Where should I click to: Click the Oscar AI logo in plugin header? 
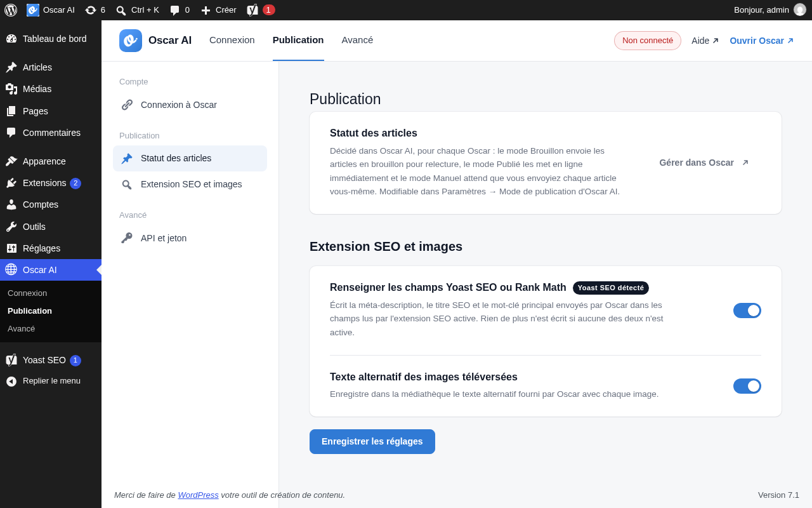tap(131, 41)
